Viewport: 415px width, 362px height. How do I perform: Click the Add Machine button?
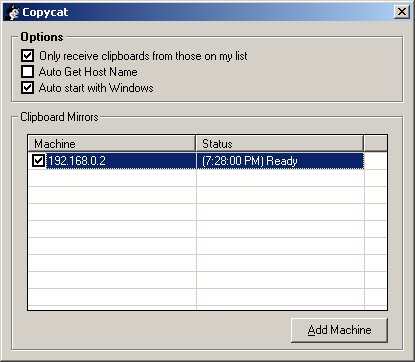tap(339, 330)
